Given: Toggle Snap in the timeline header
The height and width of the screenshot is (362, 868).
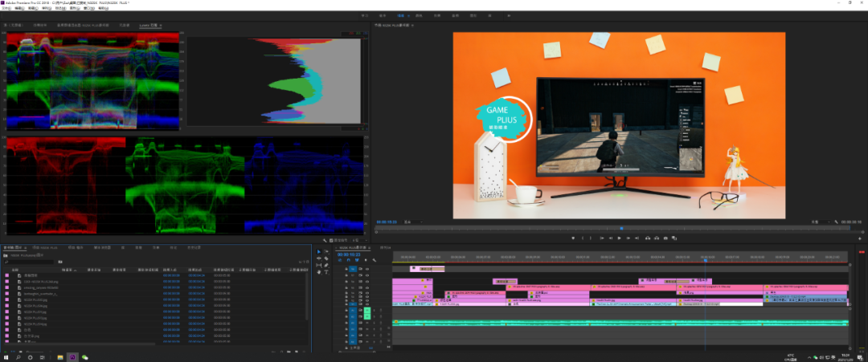Looking at the screenshot, I should (348, 260).
